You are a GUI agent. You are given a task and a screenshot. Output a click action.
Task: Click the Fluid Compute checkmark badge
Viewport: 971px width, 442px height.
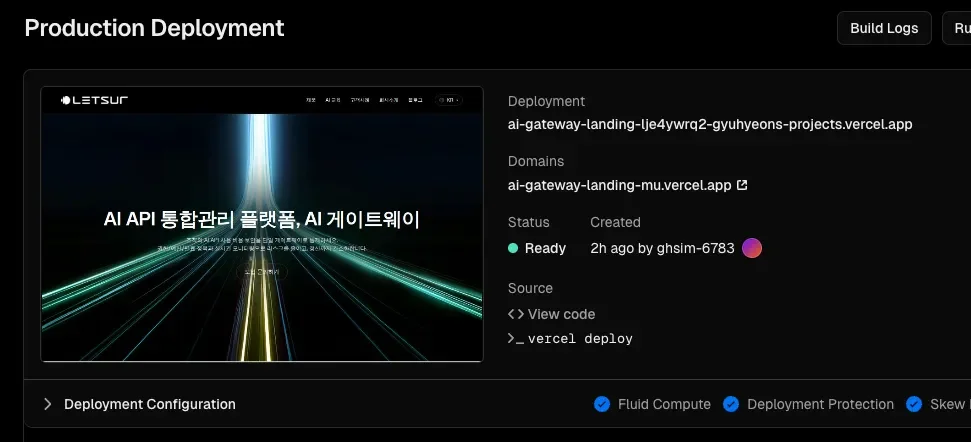tap(602, 404)
